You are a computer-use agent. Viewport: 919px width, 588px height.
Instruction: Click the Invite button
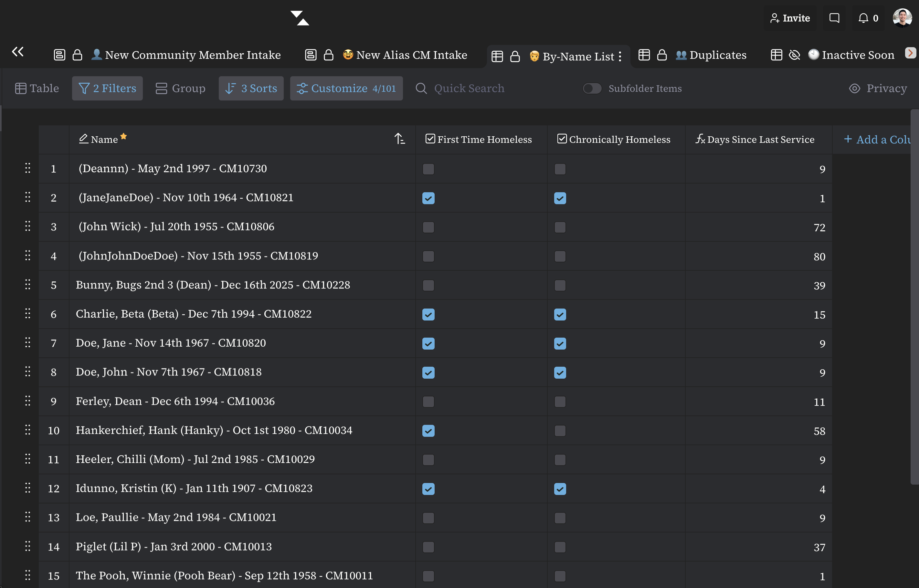(x=790, y=18)
